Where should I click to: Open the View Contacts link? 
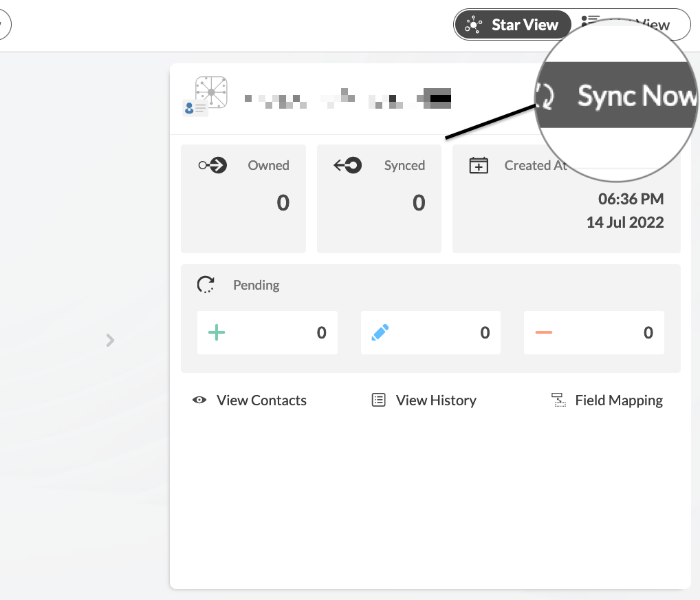pyautogui.click(x=261, y=400)
